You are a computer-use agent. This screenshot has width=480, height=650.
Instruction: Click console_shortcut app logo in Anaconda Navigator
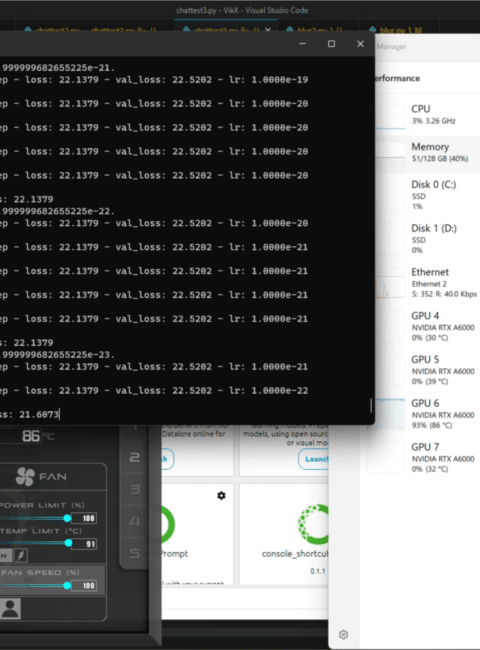tap(313, 524)
